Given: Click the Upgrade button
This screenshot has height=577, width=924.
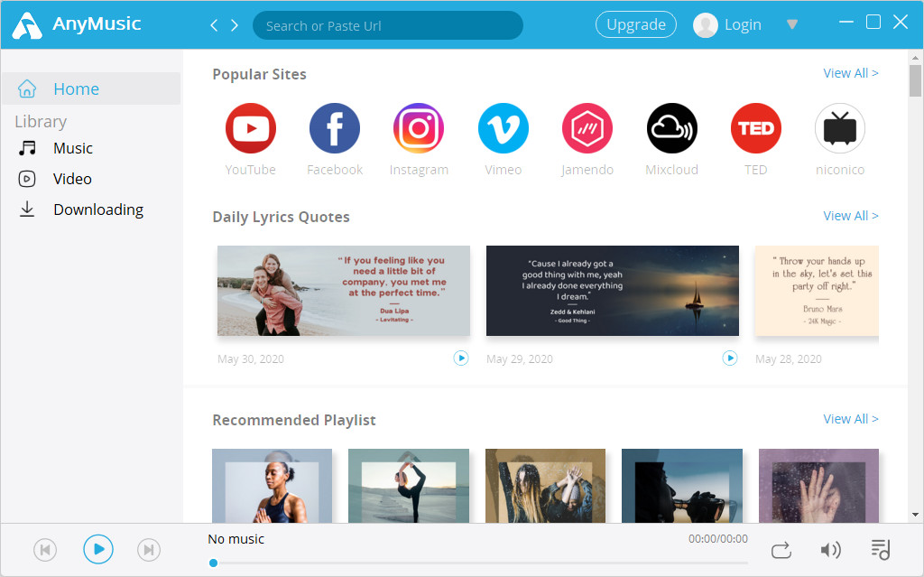Looking at the screenshot, I should pos(636,24).
